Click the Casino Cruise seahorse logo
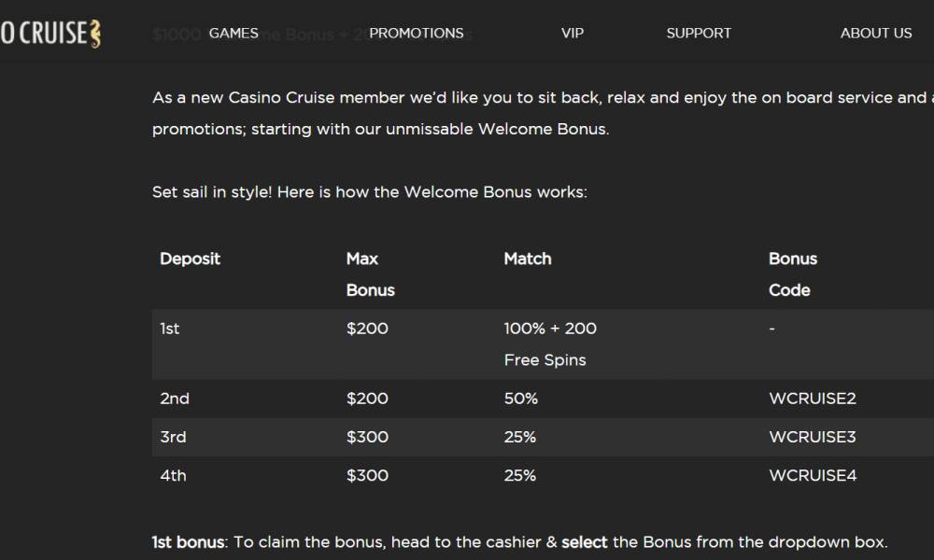Screen dimensions: 934x560 click(x=51, y=34)
